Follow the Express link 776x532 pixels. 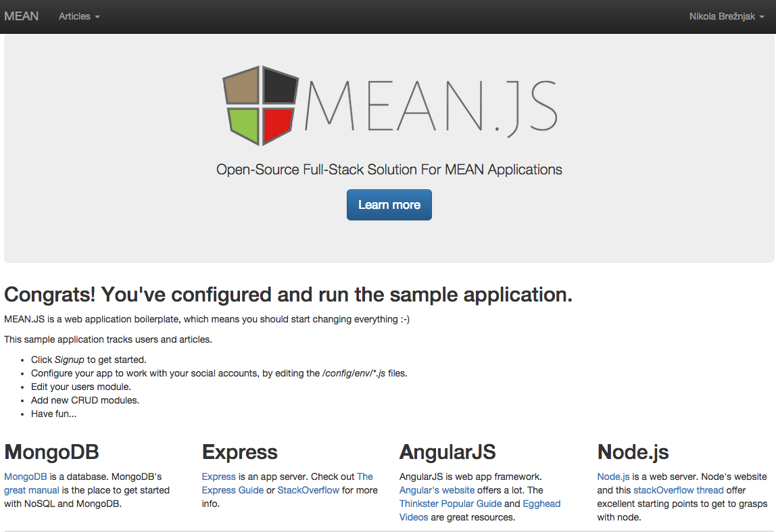pyautogui.click(x=219, y=477)
